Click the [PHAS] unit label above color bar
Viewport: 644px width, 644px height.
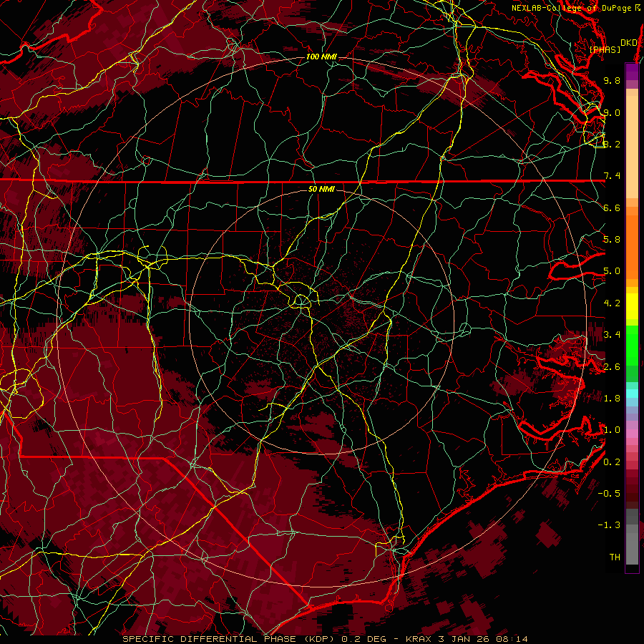point(605,50)
